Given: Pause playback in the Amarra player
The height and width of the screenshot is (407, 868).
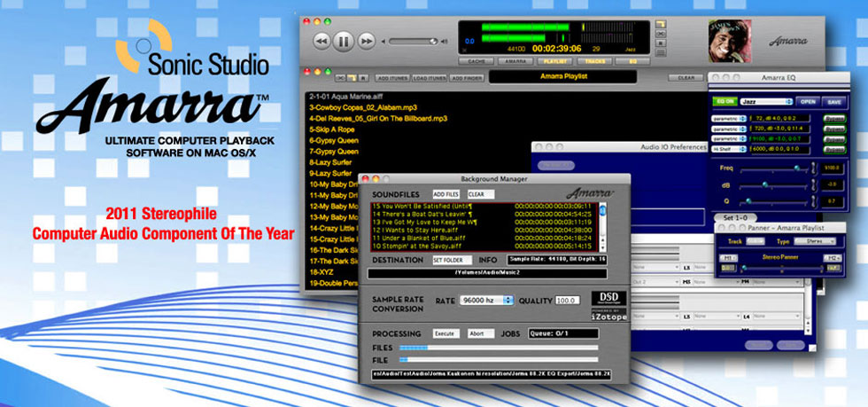Looking at the screenshot, I should [344, 41].
